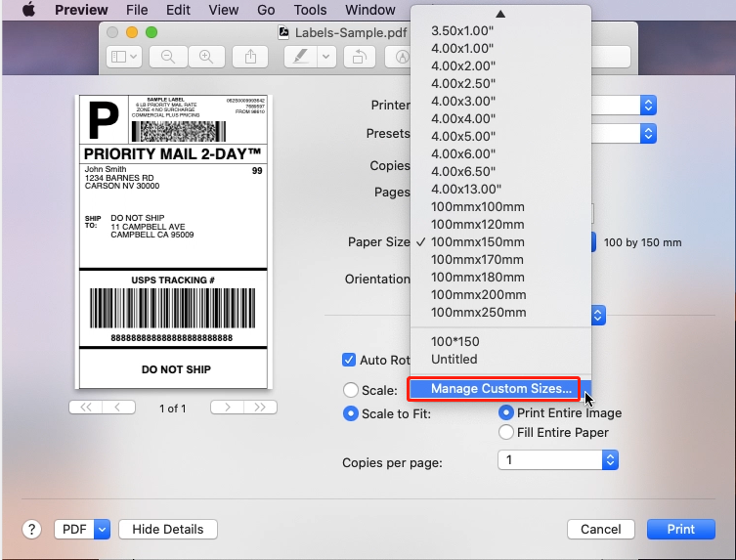Select Print Entire Image option
736x560 pixels.
tap(506, 412)
